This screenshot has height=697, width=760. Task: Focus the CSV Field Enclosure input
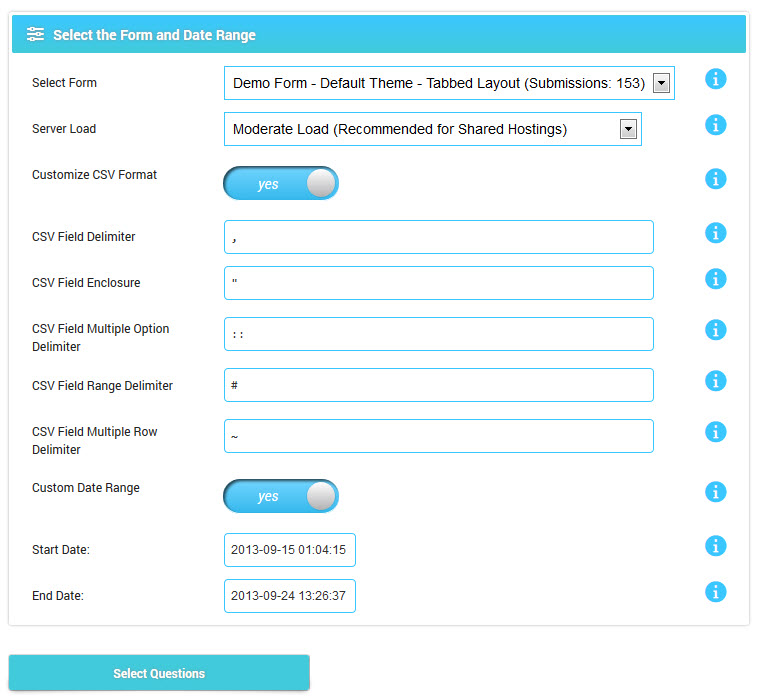(439, 283)
